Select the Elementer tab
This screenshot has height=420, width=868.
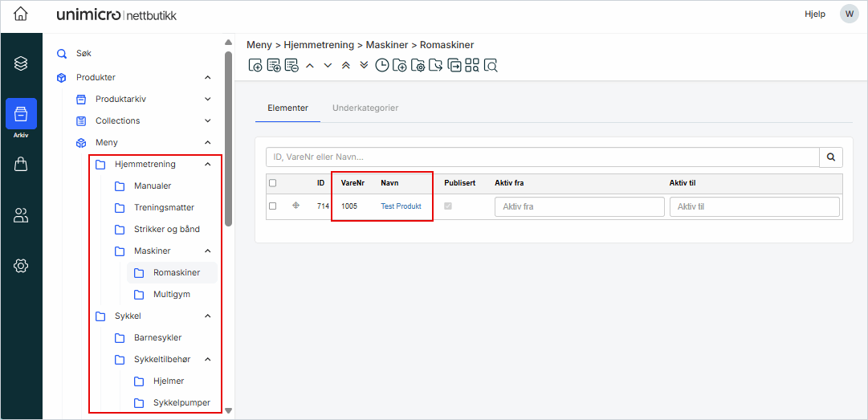[287, 108]
